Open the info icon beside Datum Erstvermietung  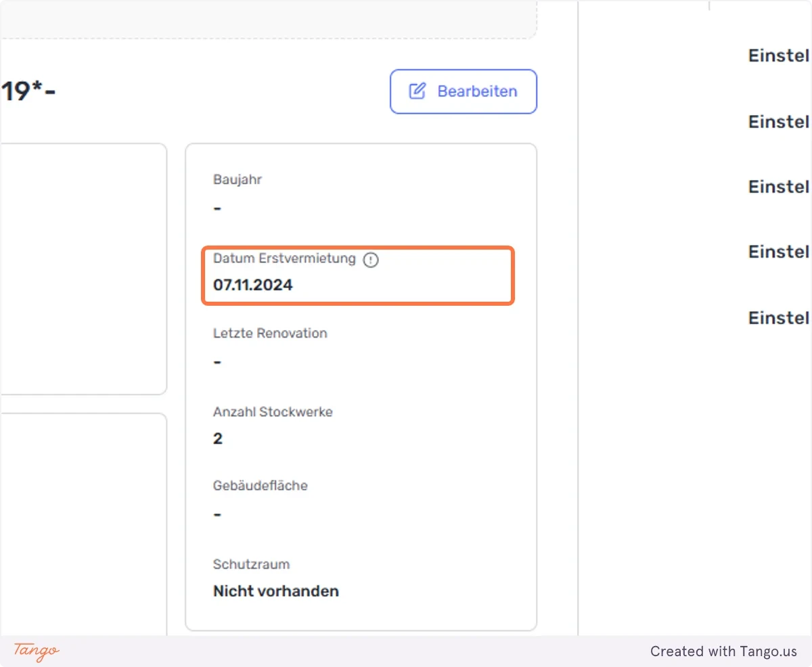pos(371,260)
